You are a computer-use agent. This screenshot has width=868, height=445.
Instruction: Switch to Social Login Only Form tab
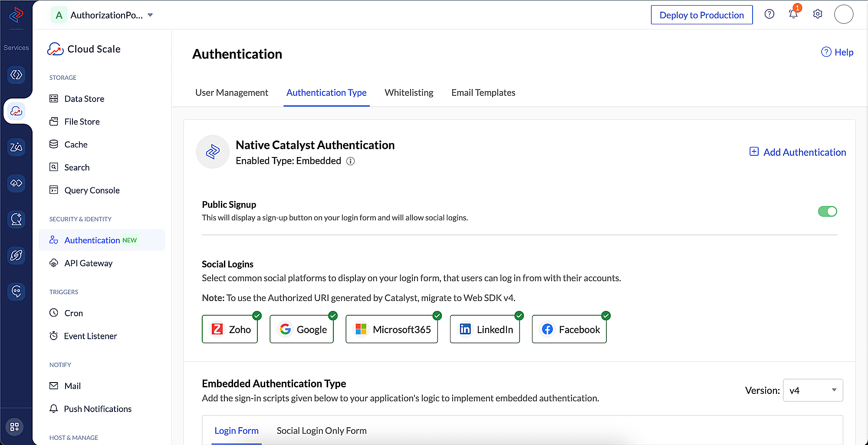(322, 431)
